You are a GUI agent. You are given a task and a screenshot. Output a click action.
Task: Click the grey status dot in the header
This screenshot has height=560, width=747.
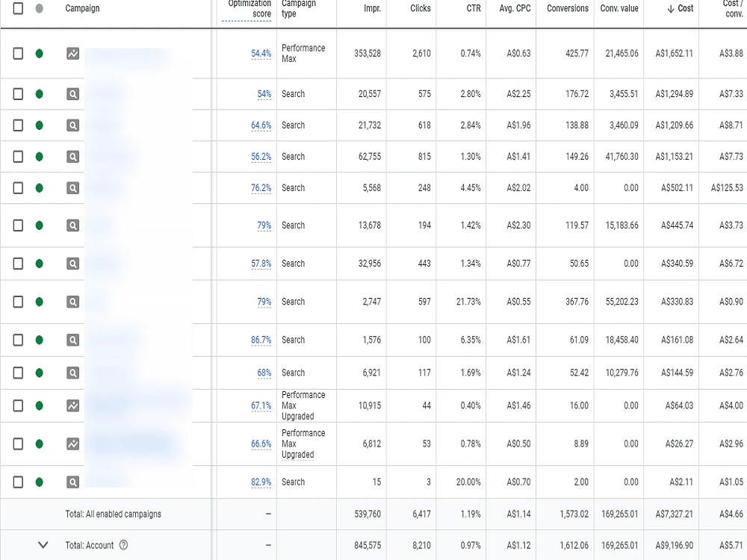(x=40, y=8)
